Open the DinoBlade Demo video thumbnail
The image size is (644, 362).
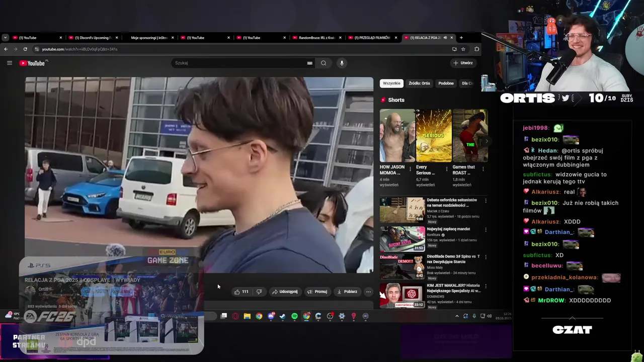402,266
